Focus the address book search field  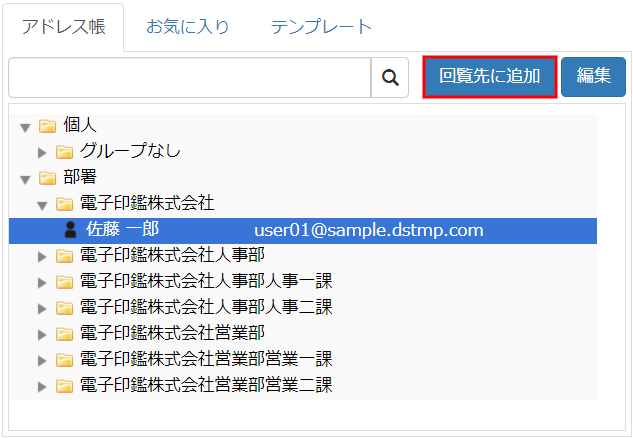tap(189, 76)
